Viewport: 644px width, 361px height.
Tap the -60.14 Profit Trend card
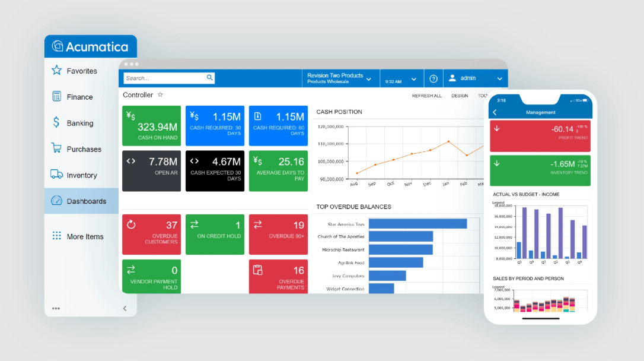[540, 136]
